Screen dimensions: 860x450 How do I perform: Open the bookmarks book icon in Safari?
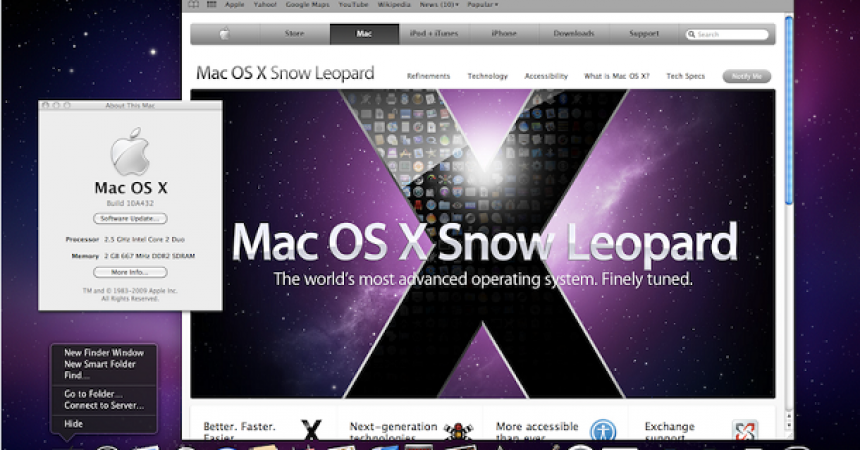click(194, 4)
